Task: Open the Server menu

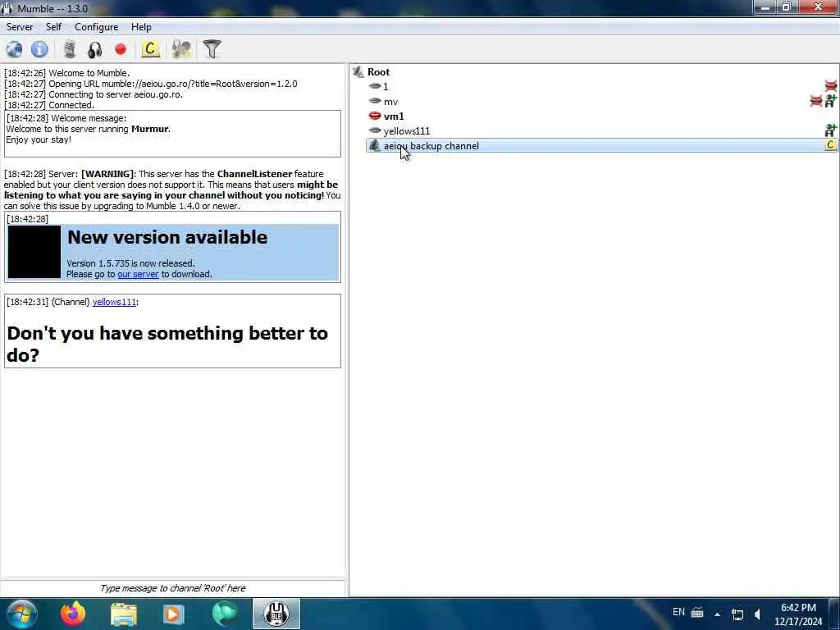Action: click(20, 27)
